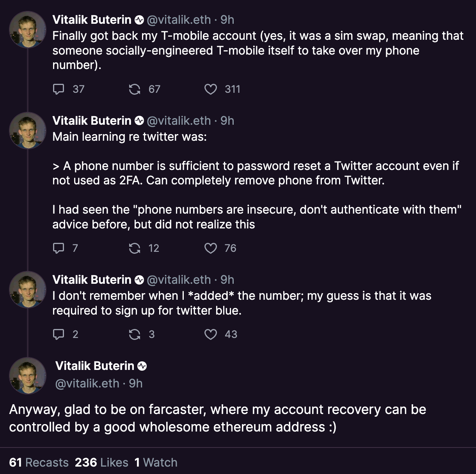Recast the 'Main learning re twitter' cast
The image size is (476, 474).
tap(135, 248)
